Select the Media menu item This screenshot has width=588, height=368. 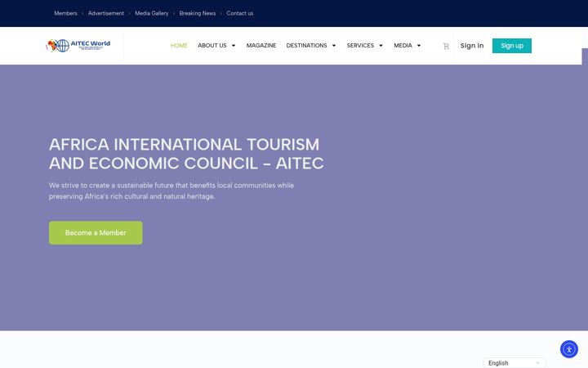pos(403,46)
